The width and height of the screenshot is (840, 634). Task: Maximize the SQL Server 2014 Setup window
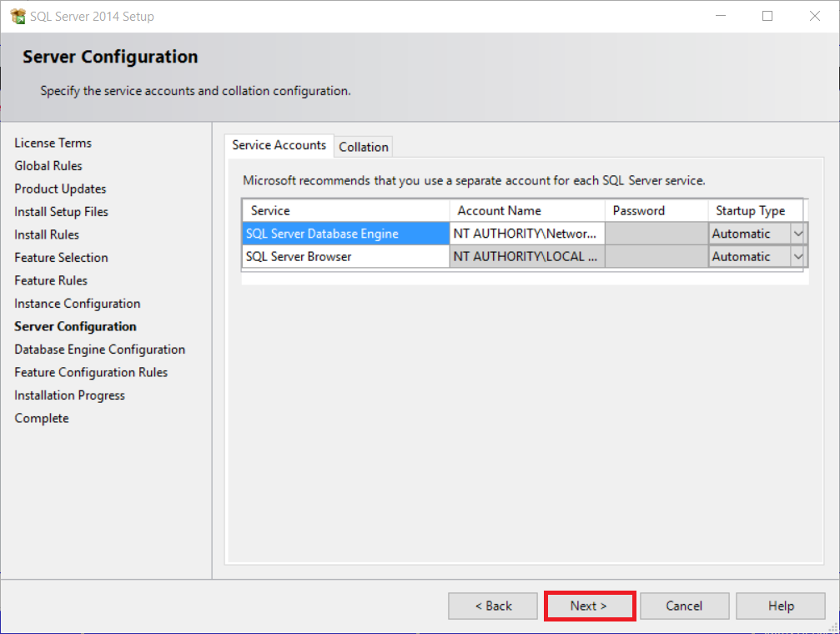pos(767,16)
